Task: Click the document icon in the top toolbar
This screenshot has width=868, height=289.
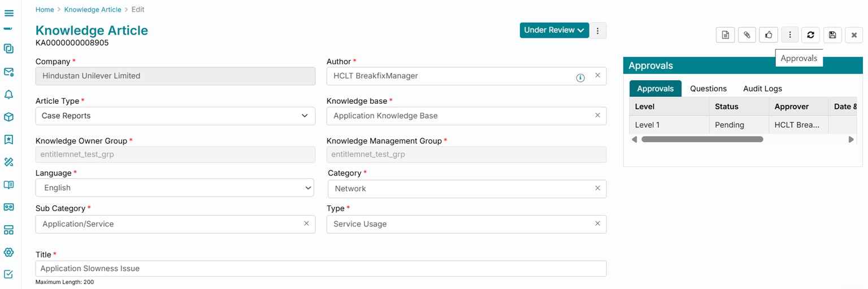Action: (x=725, y=35)
